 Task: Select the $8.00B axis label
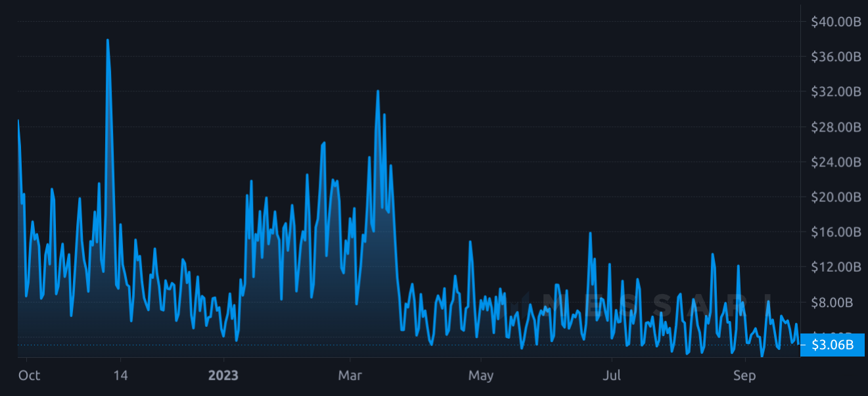pos(838,303)
